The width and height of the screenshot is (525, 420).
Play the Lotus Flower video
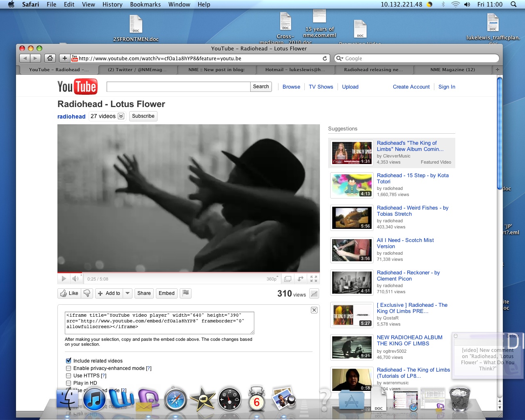64,279
